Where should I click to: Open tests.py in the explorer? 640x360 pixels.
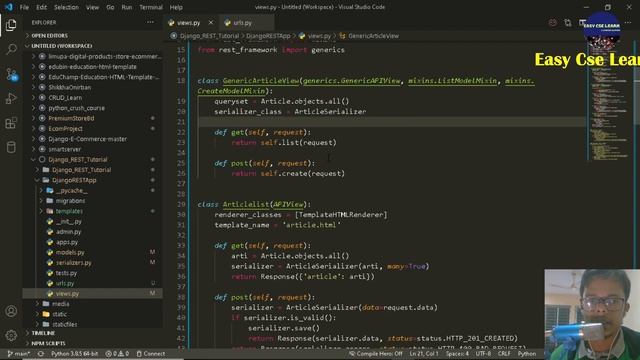click(66, 273)
